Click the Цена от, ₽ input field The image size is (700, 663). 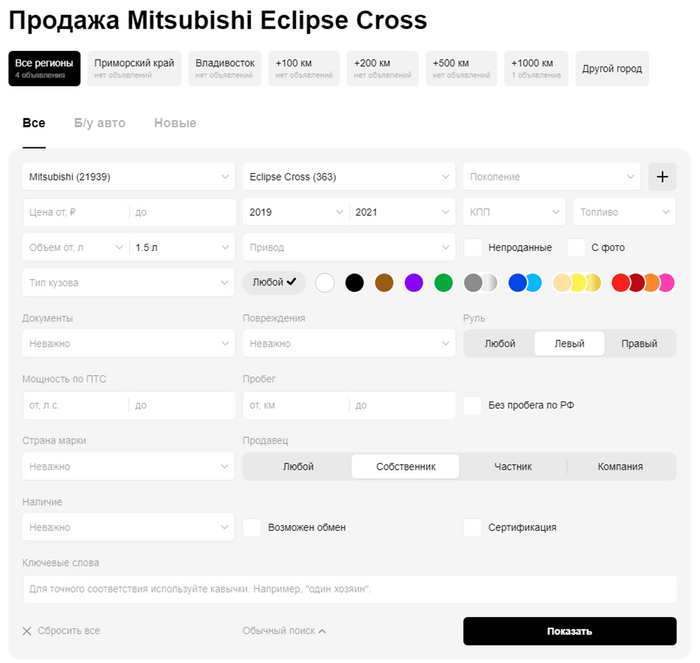[x=75, y=212]
